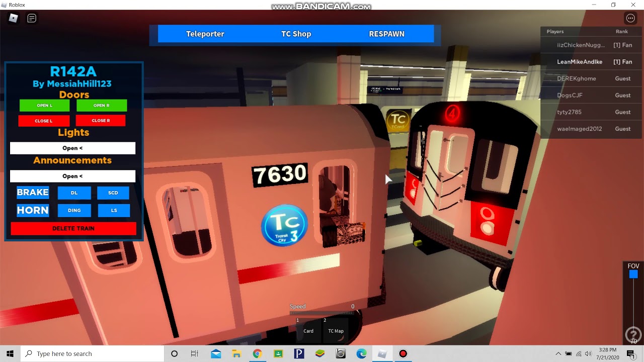Image resolution: width=644 pixels, height=362 pixels.
Task: Expand the Lights Open dropdown
Action: pos(72,148)
